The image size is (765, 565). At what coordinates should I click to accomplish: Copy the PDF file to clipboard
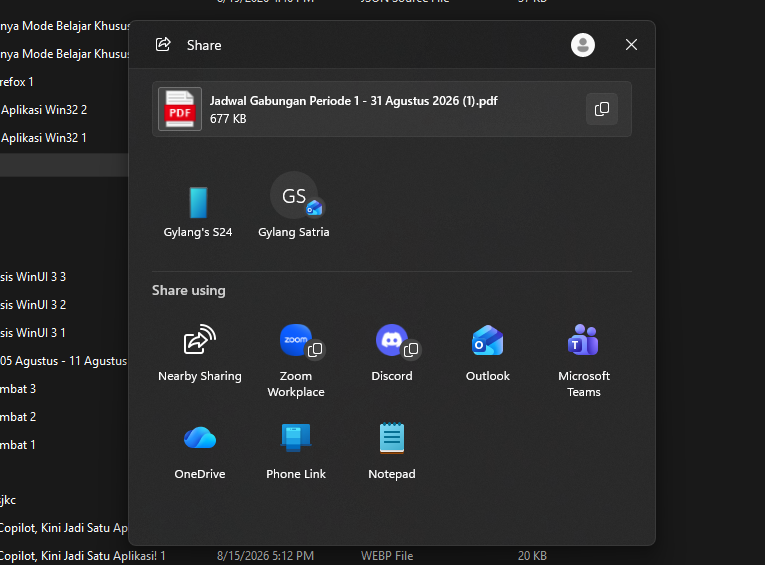[602, 109]
